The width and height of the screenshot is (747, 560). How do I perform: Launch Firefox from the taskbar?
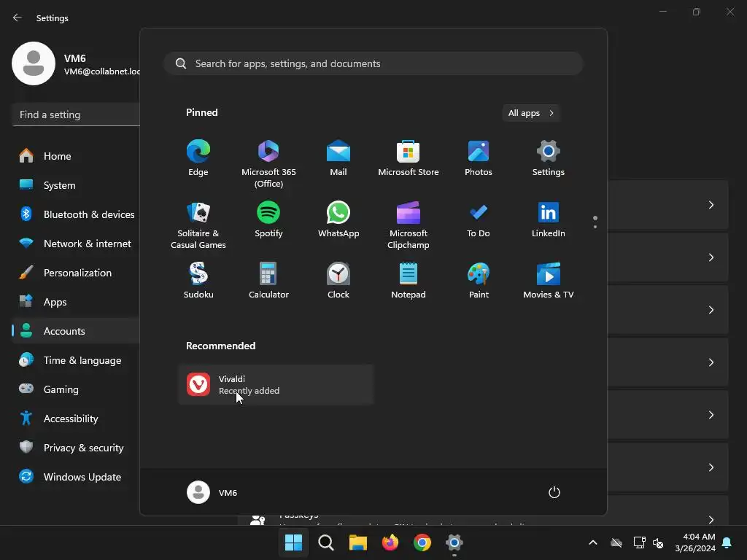(x=390, y=542)
